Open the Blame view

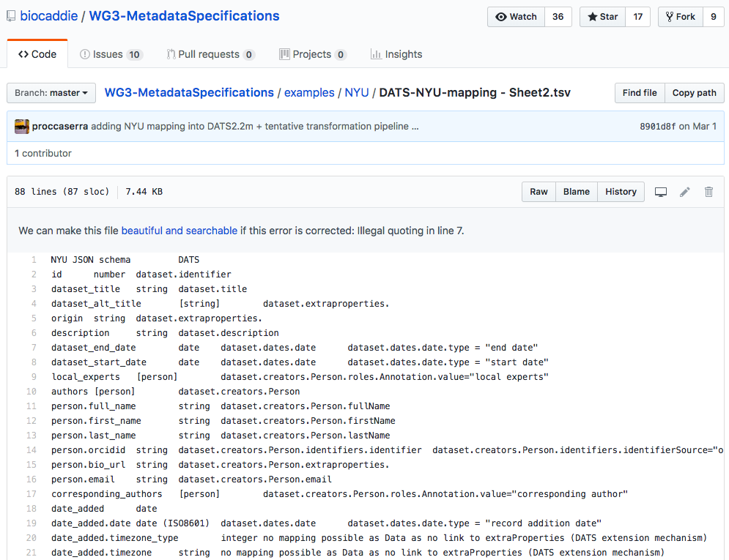pyautogui.click(x=577, y=192)
